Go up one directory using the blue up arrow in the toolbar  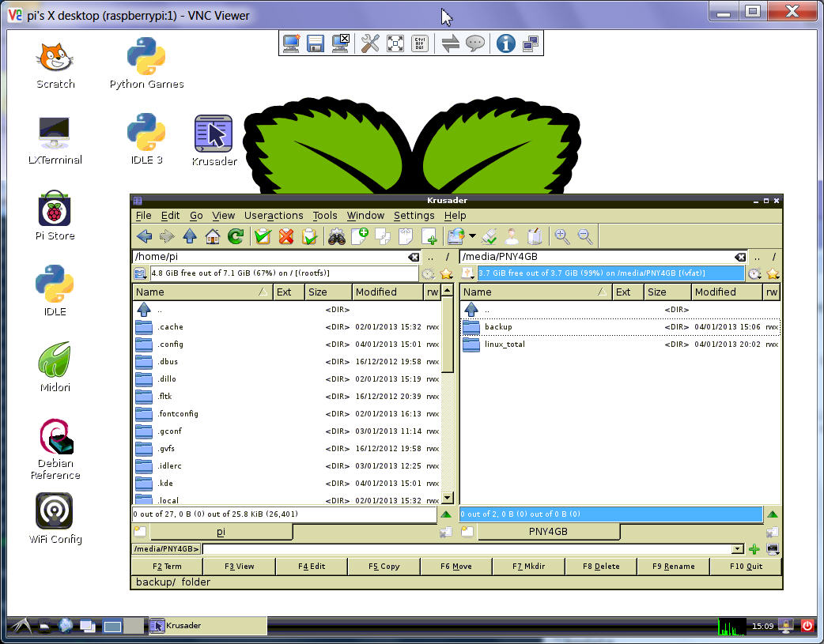(190, 235)
